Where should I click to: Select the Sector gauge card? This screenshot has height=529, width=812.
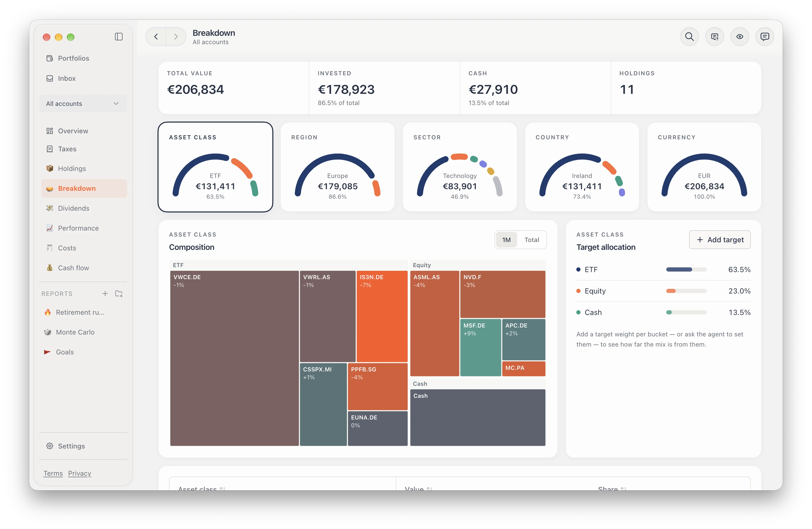pos(460,167)
